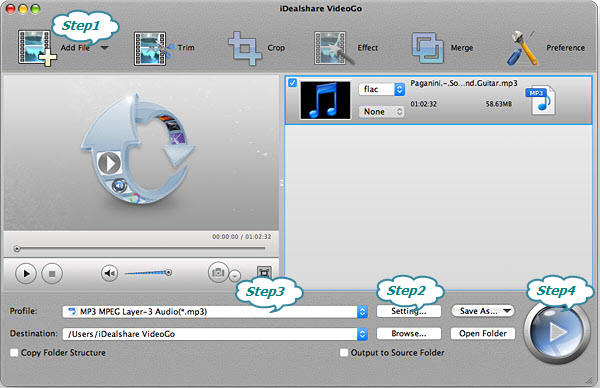
Task: Click the Add File filmstrip icon
Action: pos(37,48)
